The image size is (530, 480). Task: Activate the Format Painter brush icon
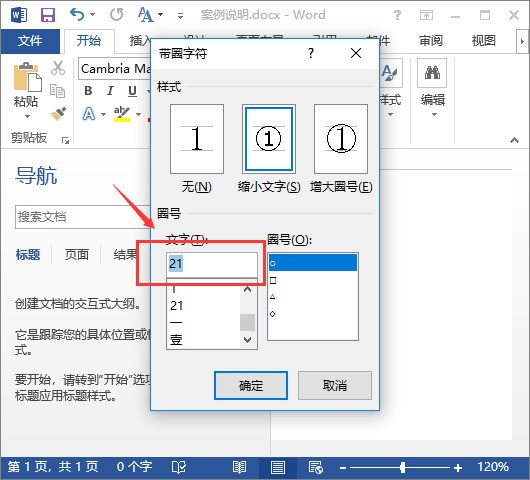pyautogui.click(x=58, y=113)
